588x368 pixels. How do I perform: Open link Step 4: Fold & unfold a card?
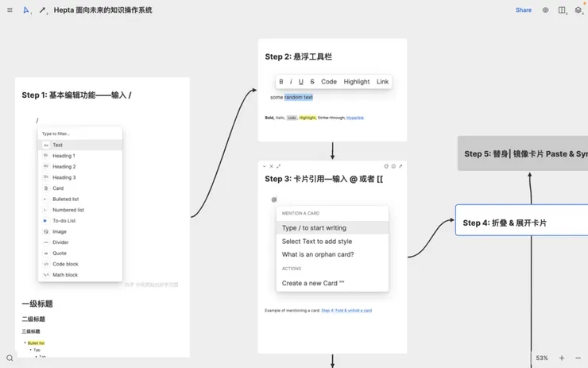[x=346, y=311]
